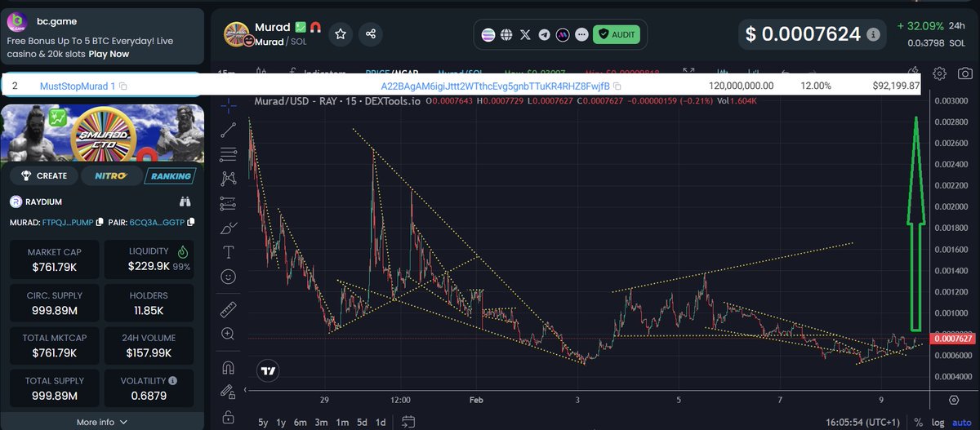Screen dimensions: 980x430
Task: Select the zoom in tool
Action: pyautogui.click(x=229, y=334)
